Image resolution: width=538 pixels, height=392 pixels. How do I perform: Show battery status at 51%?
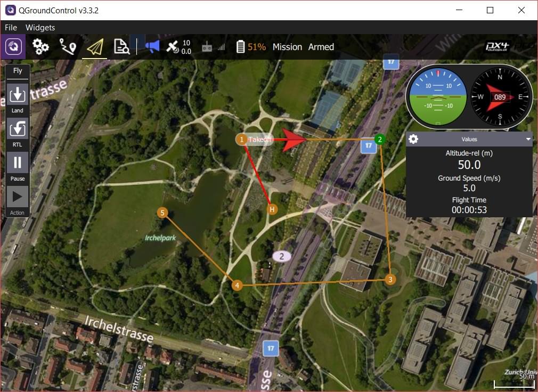point(251,47)
